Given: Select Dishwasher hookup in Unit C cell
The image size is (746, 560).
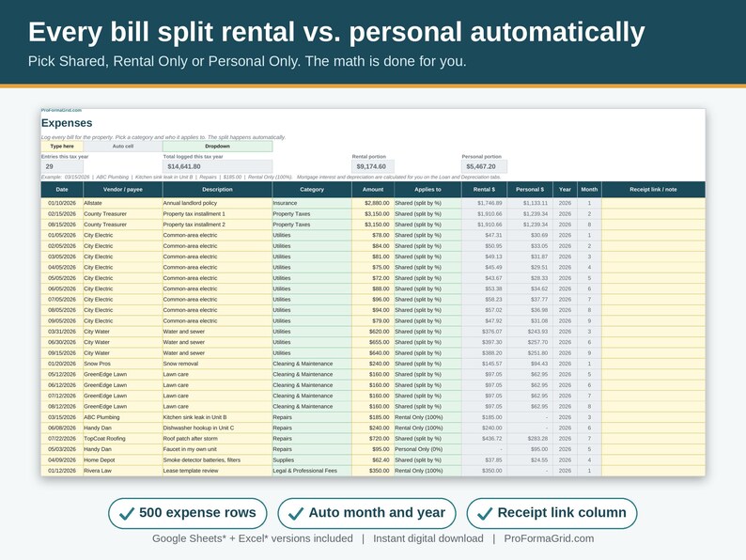Looking at the screenshot, I should (217, 428).
